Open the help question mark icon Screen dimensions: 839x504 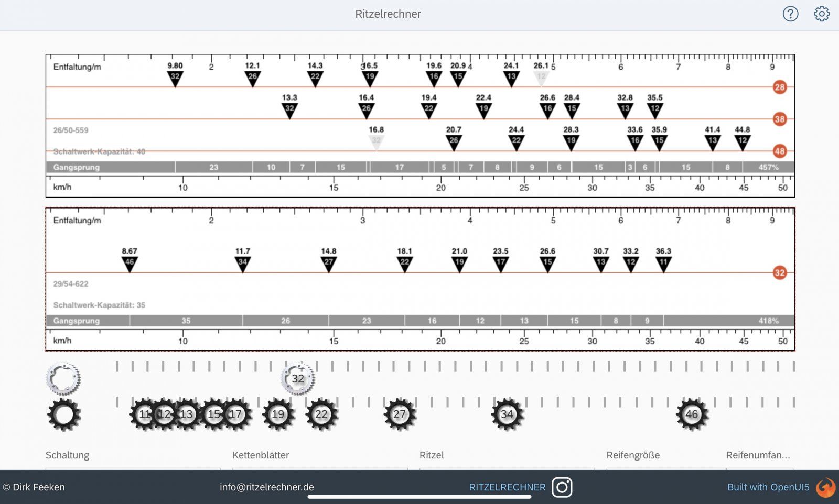point(790,14)
